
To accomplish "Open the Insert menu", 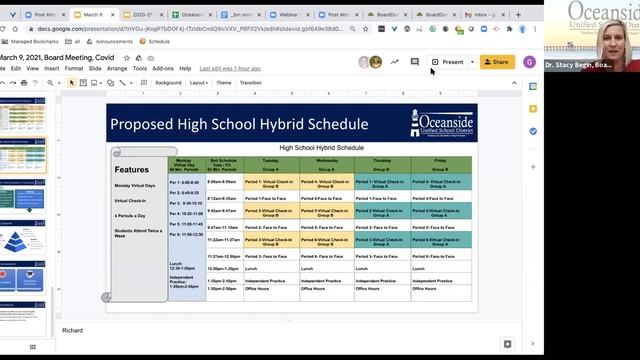I will tap(51, 69).
